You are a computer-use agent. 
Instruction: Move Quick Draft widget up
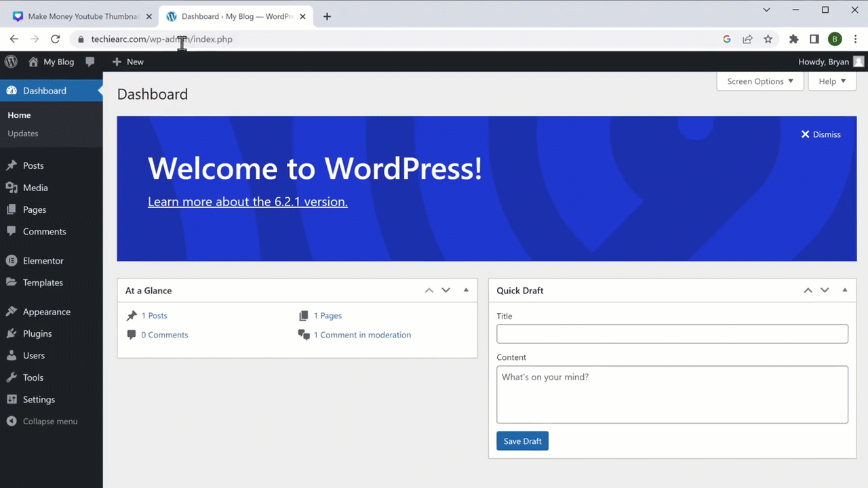[x=808, y=290]
